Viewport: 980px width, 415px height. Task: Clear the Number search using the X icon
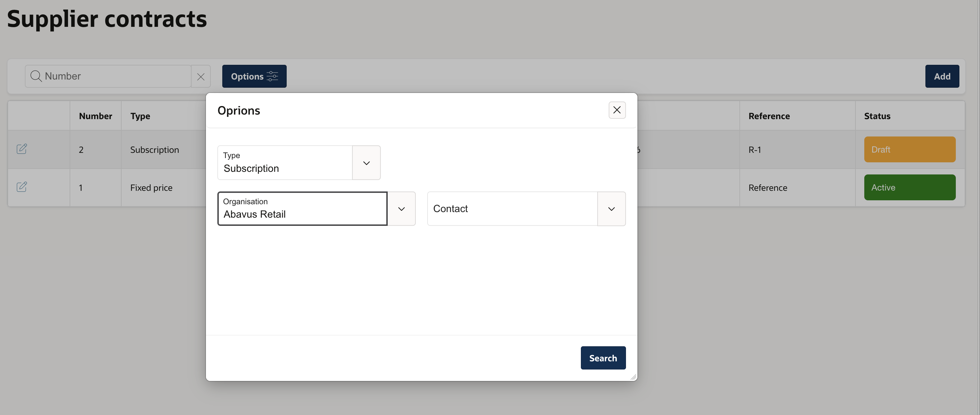(200, 77)
